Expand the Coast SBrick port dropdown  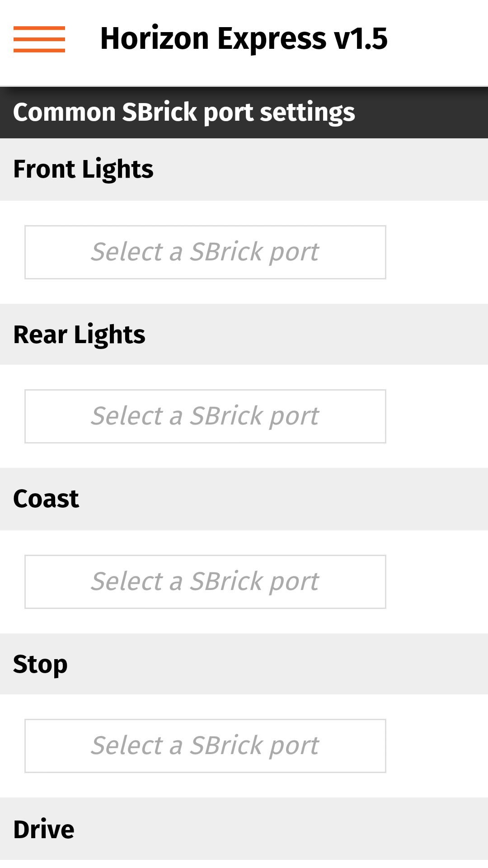click(x=205, y=582)
